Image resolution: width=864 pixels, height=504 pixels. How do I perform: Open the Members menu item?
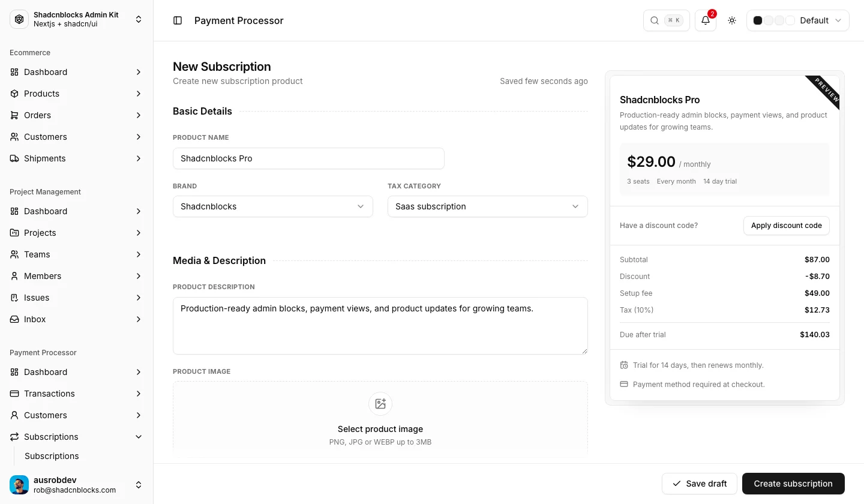click(x=77, y=276)
